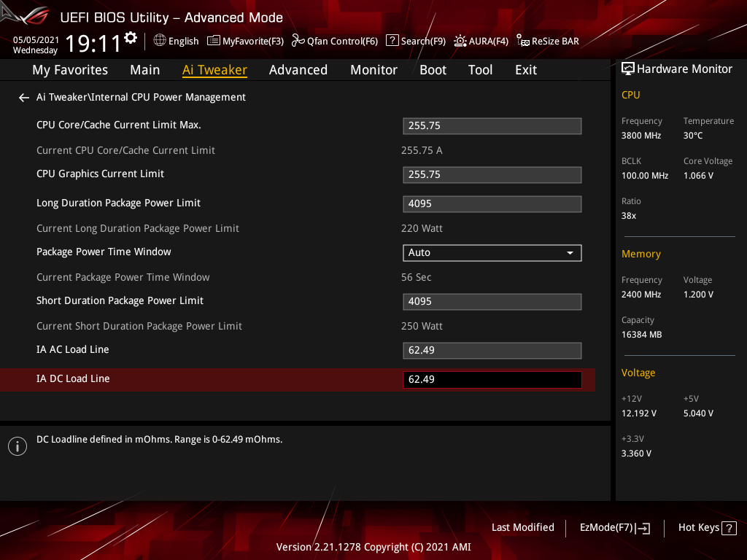Go to the Boot tab

coord(433,70)
